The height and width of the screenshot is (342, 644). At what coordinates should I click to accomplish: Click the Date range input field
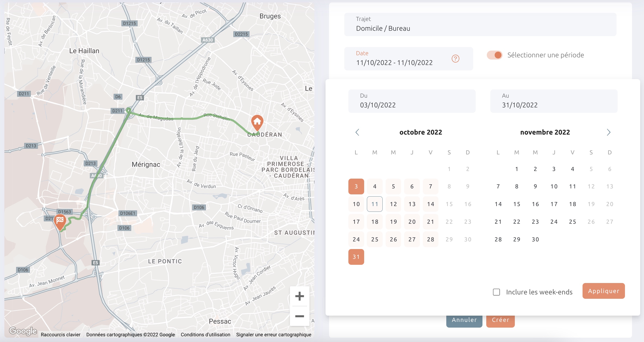point(408,59)
